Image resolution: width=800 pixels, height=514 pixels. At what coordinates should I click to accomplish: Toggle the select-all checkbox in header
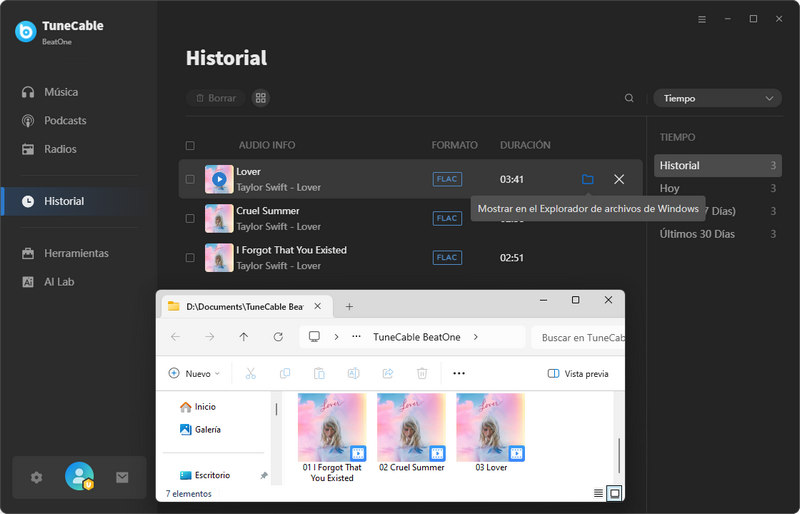[x=190, y=145]
